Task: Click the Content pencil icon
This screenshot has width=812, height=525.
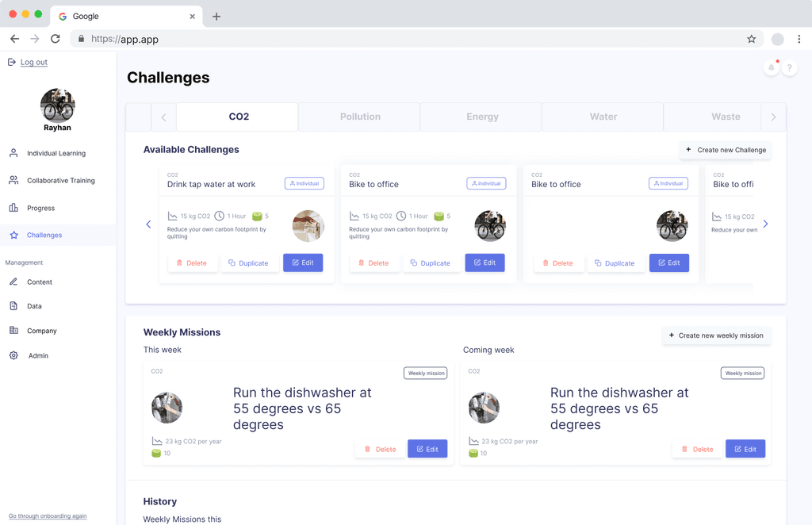Action: click(13, 282)
